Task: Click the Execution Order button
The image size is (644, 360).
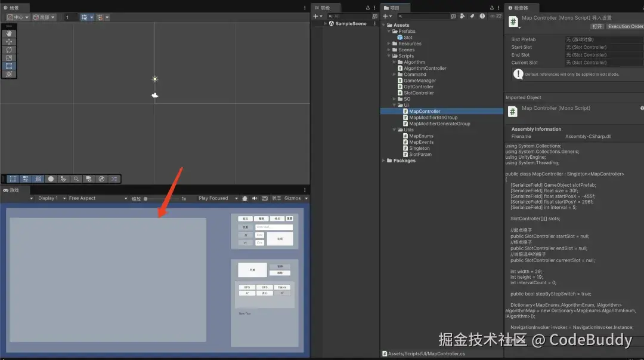Action: [625, 26]
